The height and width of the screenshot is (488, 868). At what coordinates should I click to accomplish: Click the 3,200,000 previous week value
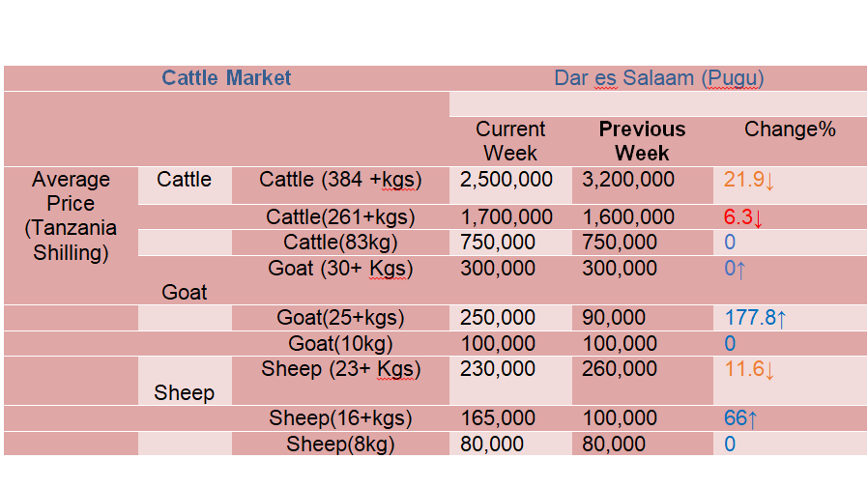pos(627,180)
